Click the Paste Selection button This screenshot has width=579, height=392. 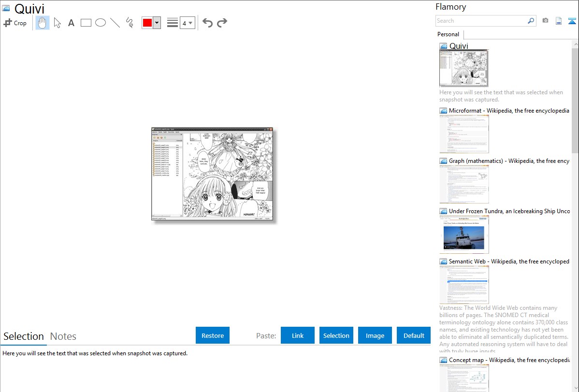[336, 335]
